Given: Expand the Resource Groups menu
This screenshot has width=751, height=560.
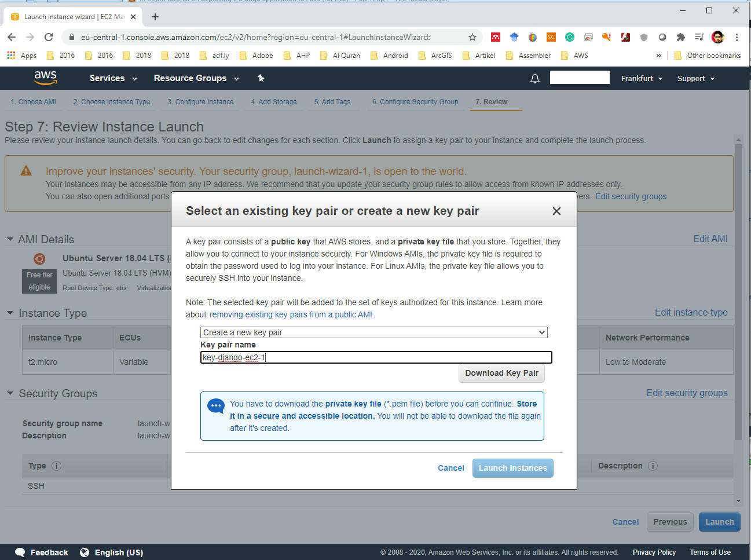Looking at the screenshot, I should (x=196, y=78).
